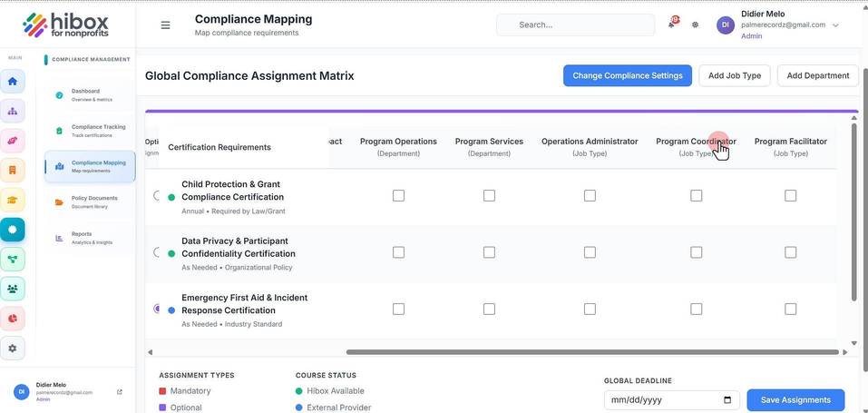Click Add Department button
The height and width of the screenshot is (413, 868).
(817, 75)
